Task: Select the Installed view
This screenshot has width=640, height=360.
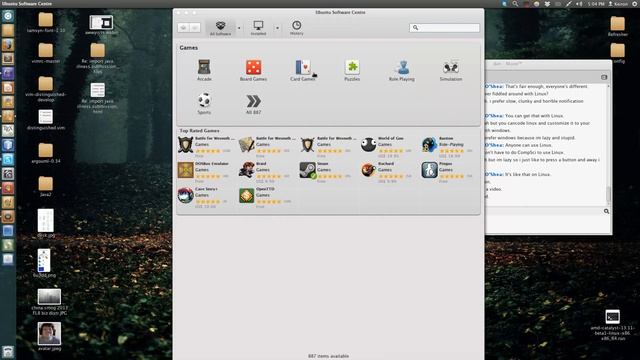Action: point(258,28)
